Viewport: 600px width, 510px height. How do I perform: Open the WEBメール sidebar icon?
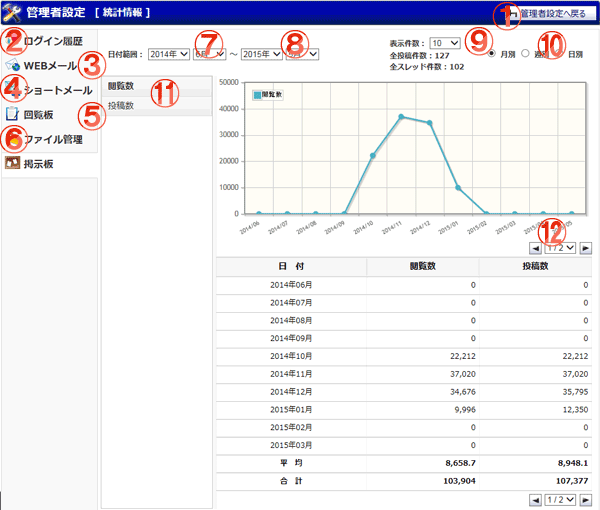click(12, 65)
